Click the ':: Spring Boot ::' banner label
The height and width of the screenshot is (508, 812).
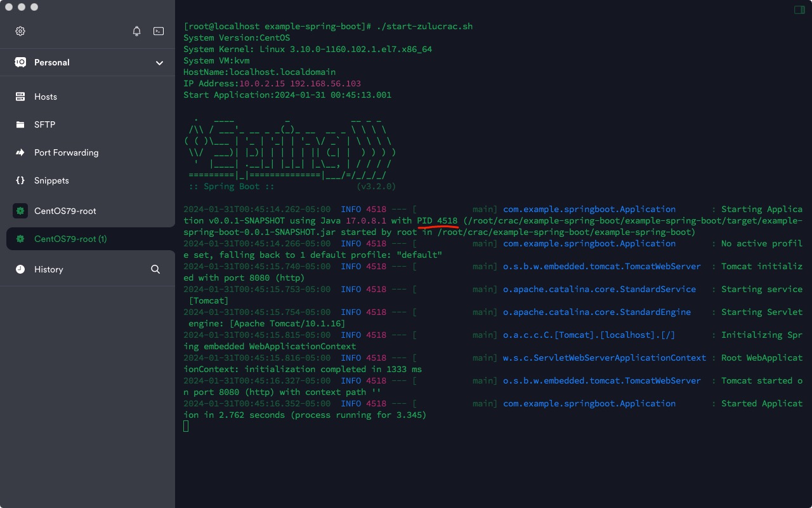tap(232, 187)
